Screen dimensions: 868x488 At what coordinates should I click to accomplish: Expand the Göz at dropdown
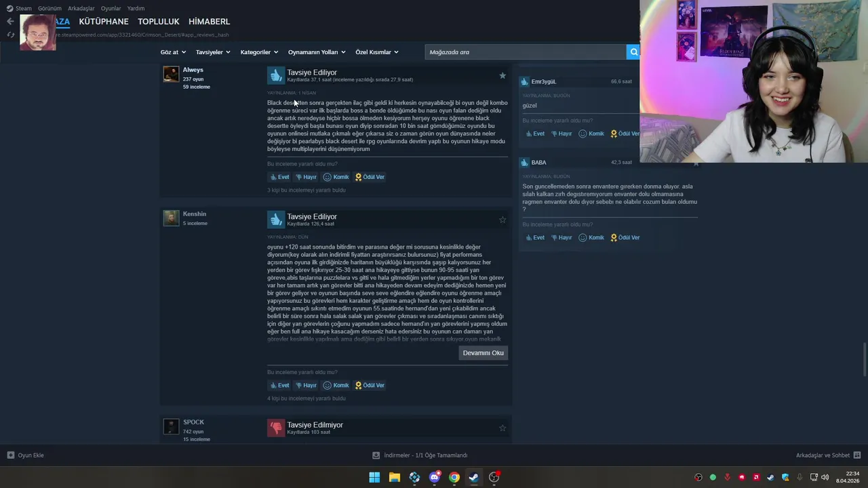(x=173, y=52)
